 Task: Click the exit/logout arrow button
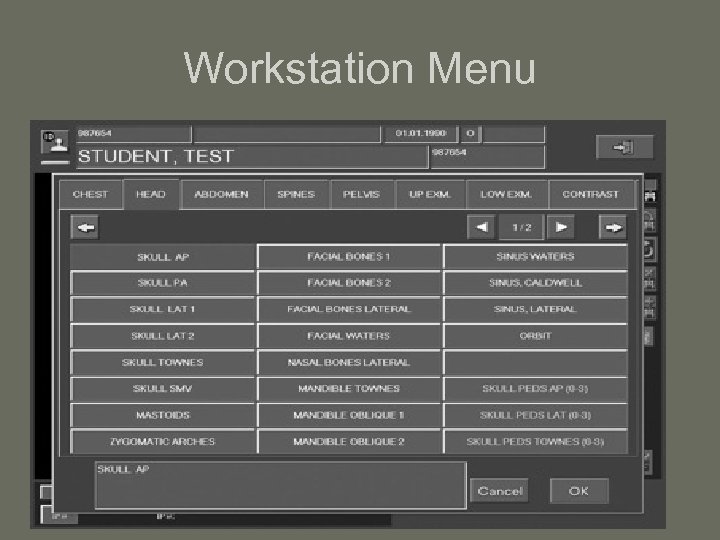pyautogui.click(x=624, y=147)
